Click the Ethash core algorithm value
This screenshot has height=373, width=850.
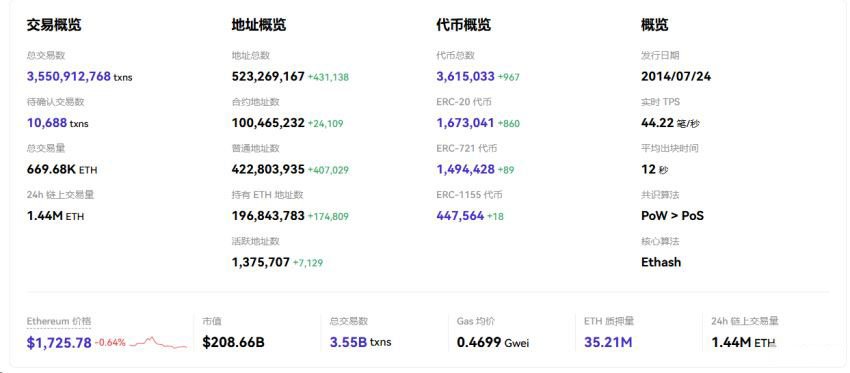[x=661, y=263]
